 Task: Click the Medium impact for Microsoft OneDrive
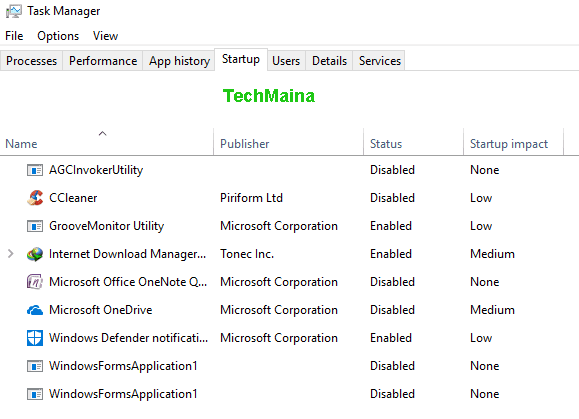pyautogui.click(x=492, y=310)
